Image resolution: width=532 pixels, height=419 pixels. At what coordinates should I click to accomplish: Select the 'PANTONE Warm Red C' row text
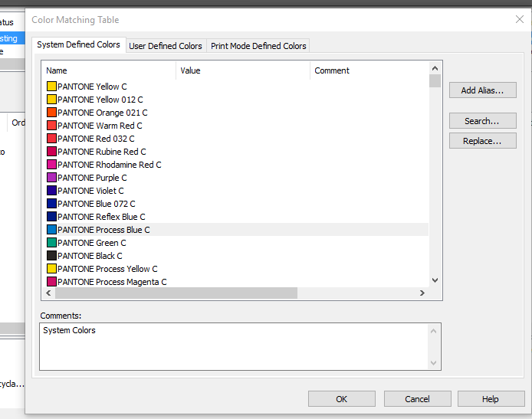tap(100, 126)
